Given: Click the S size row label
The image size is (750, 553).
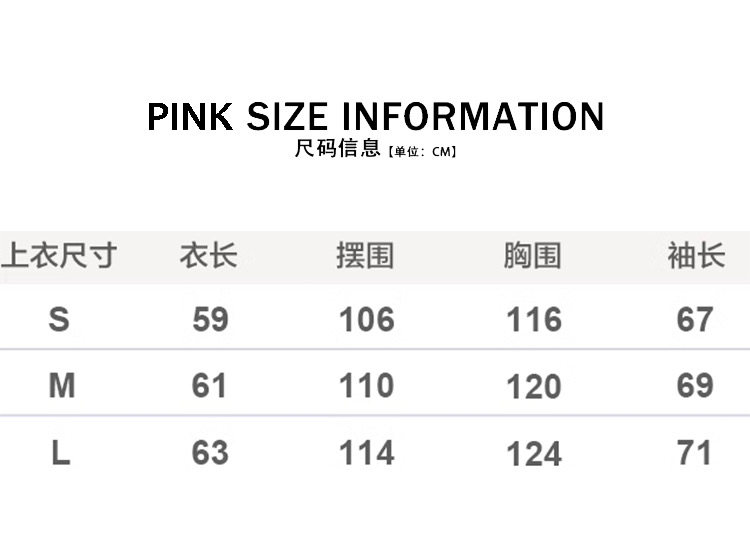Looking at the screenshot, I should pyautogui.click(x=60, y=319).
